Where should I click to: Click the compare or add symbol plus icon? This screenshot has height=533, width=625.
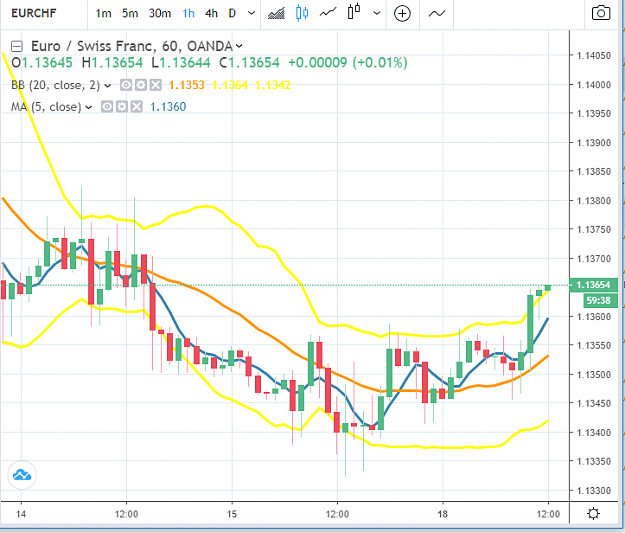point(402,14)
